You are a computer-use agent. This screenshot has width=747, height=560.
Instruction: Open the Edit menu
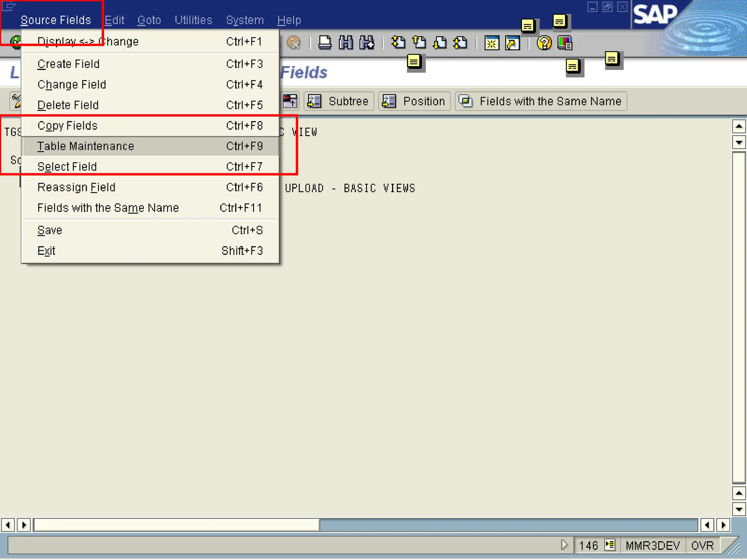point(115,20)
